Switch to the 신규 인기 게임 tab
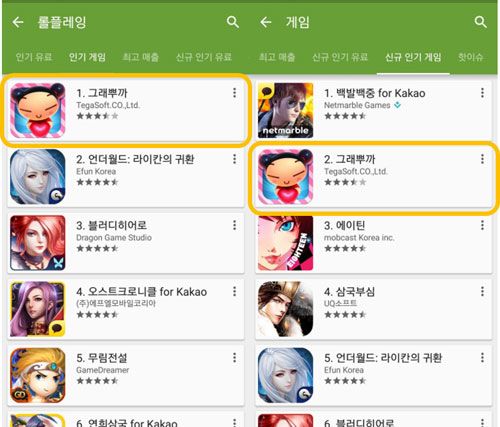This screenshot has width=500, height=427. pos(413,57)
